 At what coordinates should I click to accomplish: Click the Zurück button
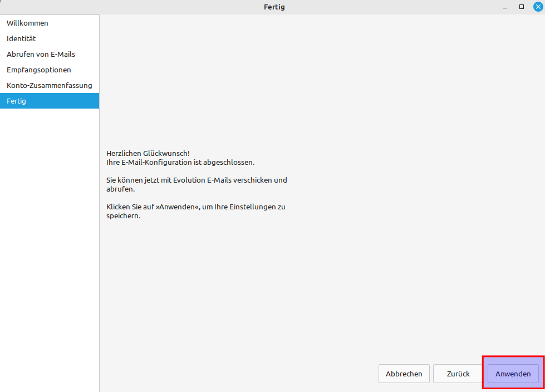tap(458, 374)
